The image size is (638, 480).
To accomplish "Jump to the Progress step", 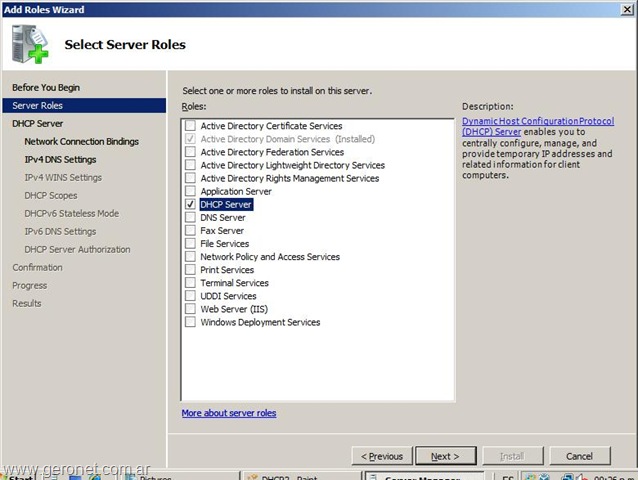I will pyautogui.click(x=30, y=285).
